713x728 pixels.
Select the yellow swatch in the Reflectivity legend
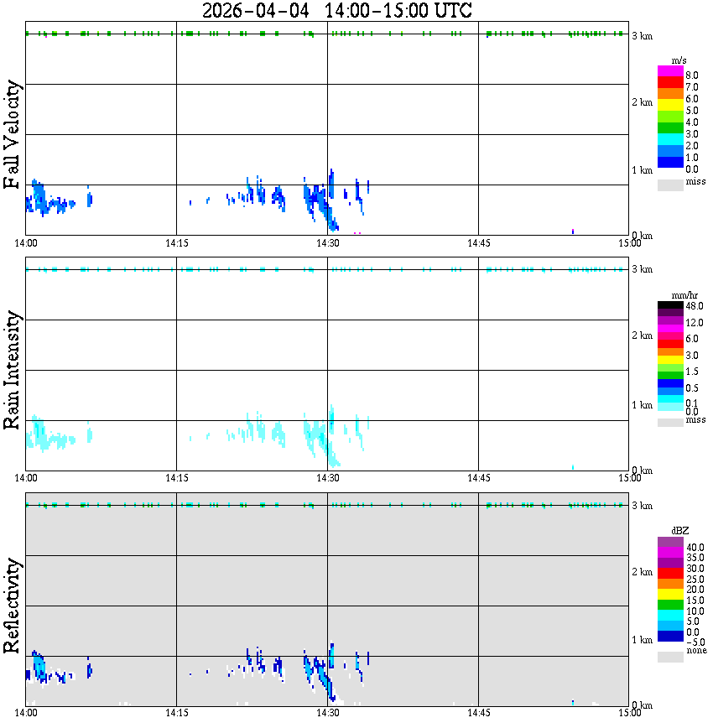670,595
